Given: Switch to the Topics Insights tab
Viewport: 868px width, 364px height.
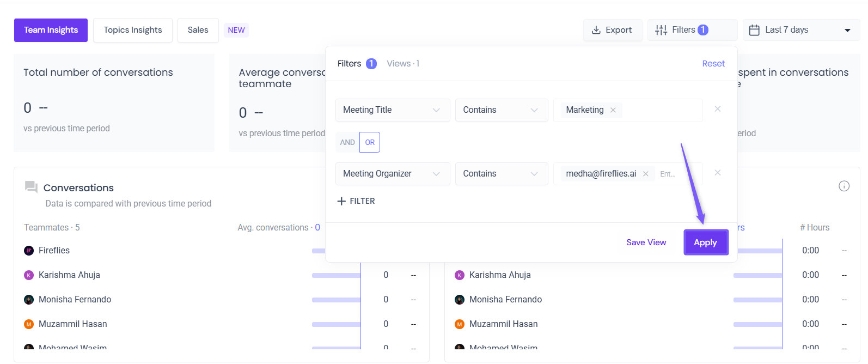Looking at the screenshot, I should click(133, 30).
